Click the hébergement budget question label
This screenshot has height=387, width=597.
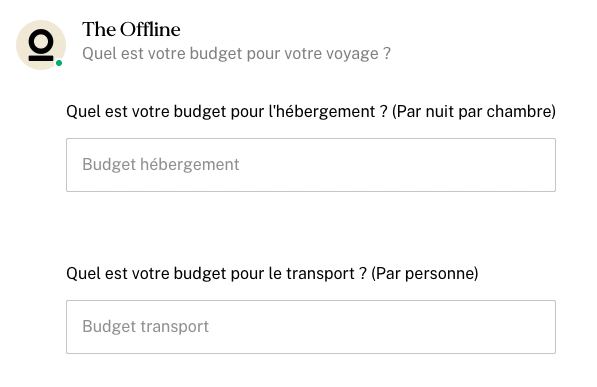pyautogui.click(x=311, y=112)
